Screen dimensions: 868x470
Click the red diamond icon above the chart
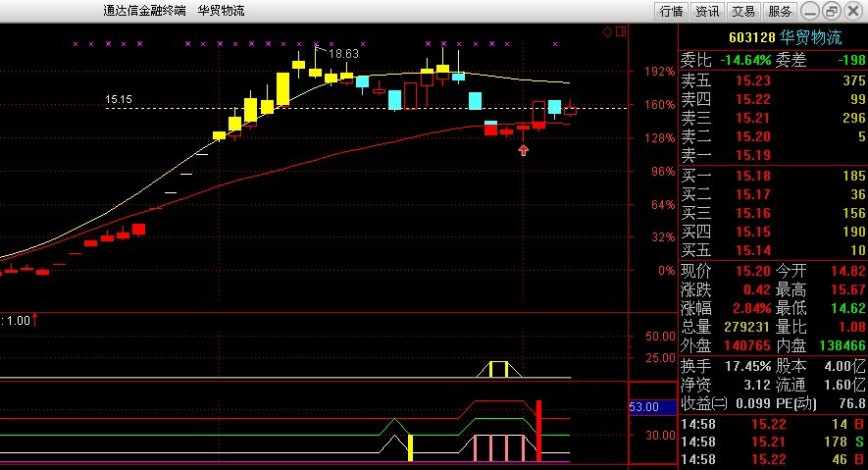607,31
